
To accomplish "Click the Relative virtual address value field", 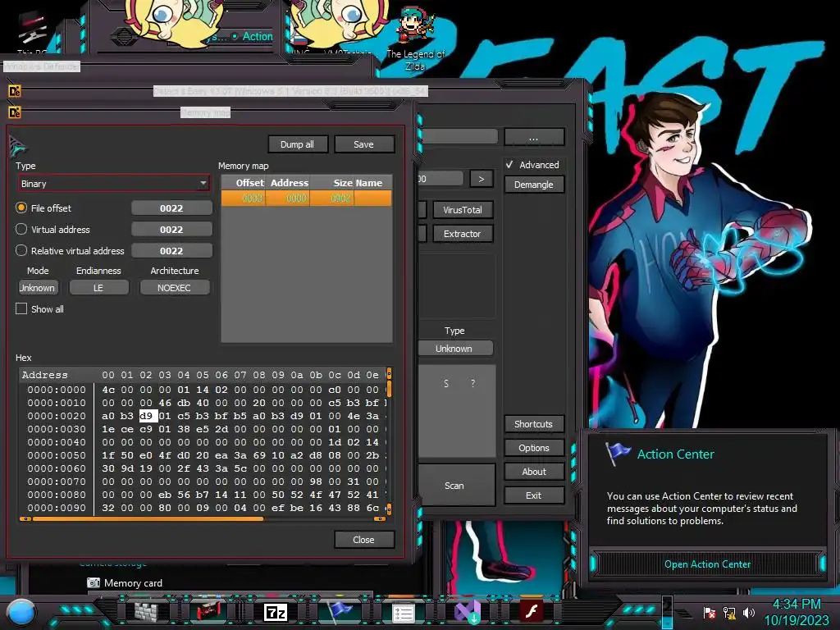I will [x=171, y=251].
